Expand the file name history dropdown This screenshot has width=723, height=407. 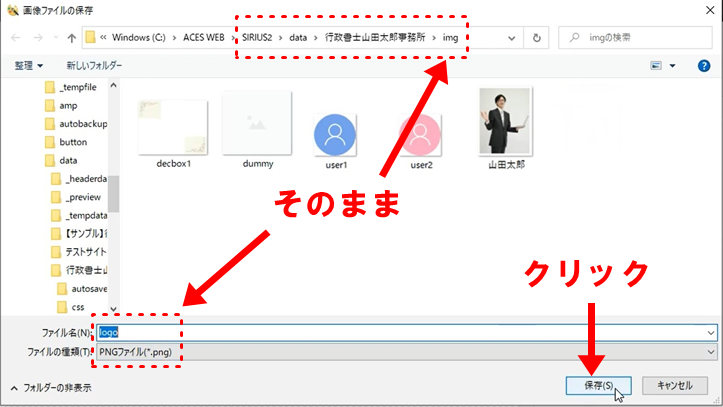pyautogui.click(x=710, y=332)
